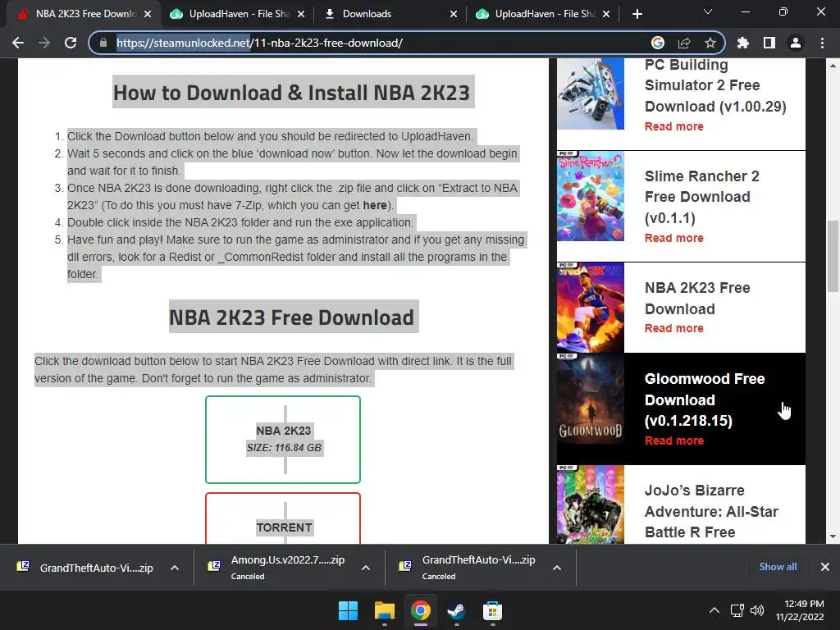Open the Windows Start menu
This screenshot has height=630, width=840.
[348, 610]
